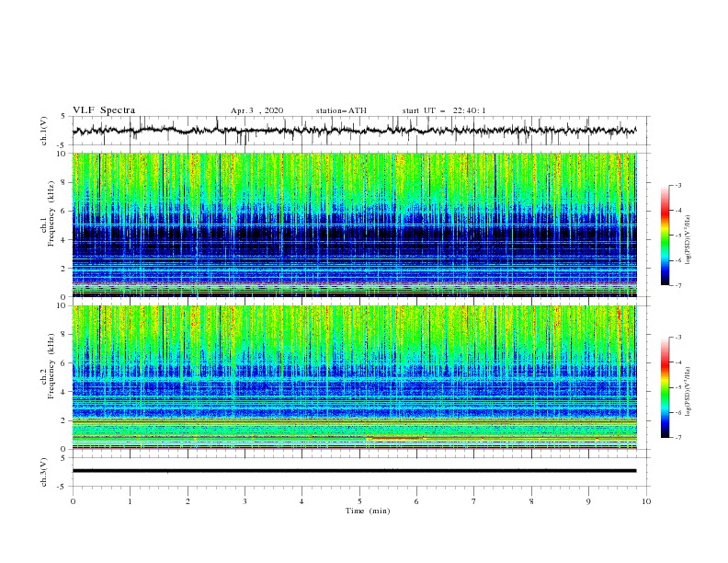This screenshot has height=563, width=728.
Task: Click the "-5" tick on ch.1(V) axis
Action: [63, 145]
